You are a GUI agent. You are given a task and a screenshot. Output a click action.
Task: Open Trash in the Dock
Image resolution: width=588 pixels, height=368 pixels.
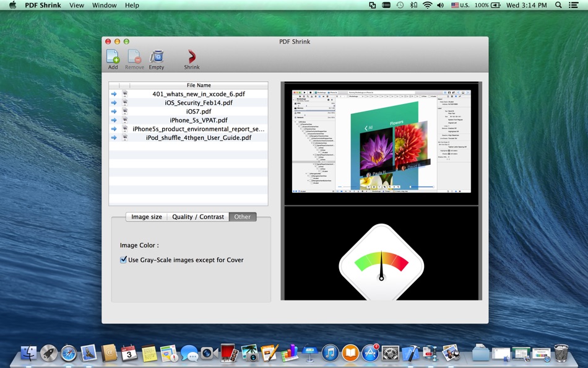561,353
